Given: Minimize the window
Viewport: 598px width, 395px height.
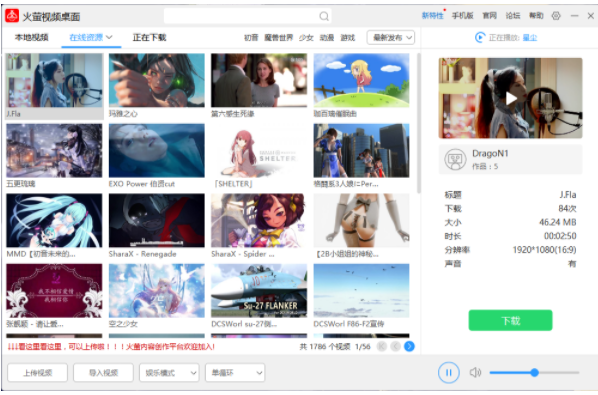Looking at the screenshot, I should 574,16.
